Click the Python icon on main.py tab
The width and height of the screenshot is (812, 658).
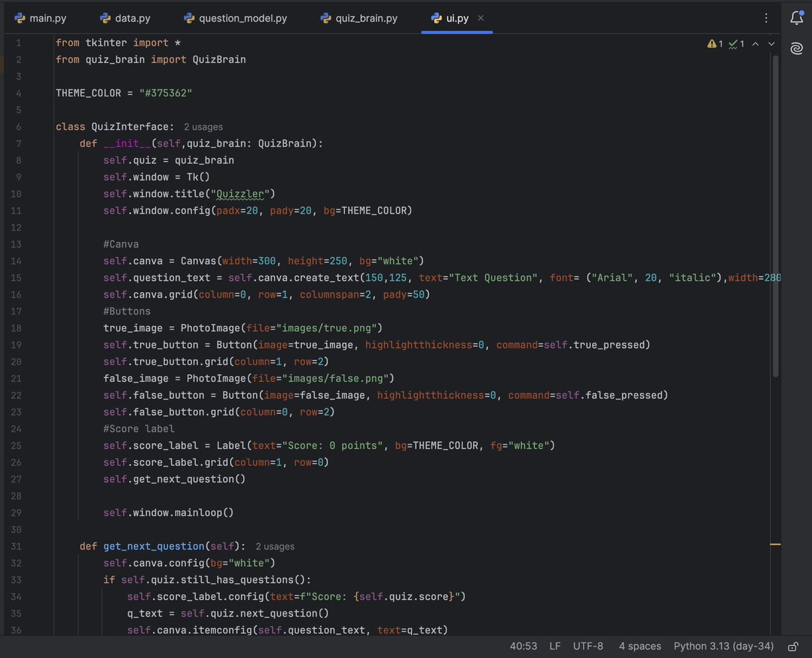click(x=20, y=18)
